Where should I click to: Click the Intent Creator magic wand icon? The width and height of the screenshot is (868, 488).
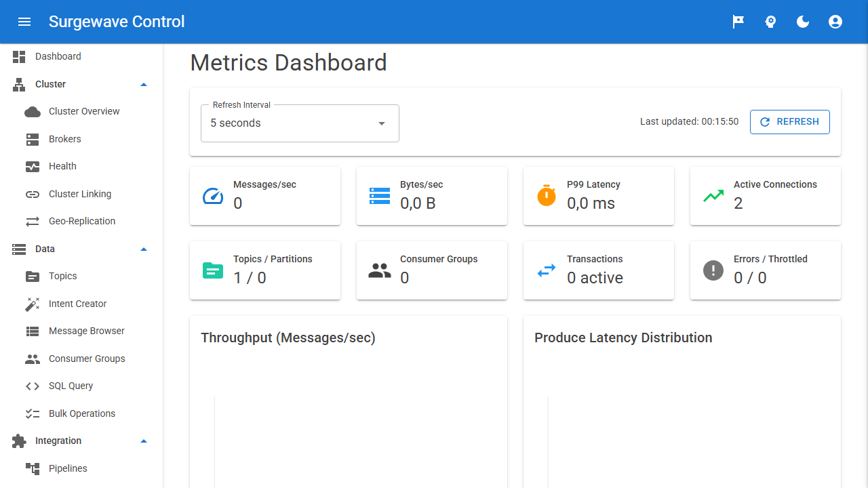pos(33,304)
